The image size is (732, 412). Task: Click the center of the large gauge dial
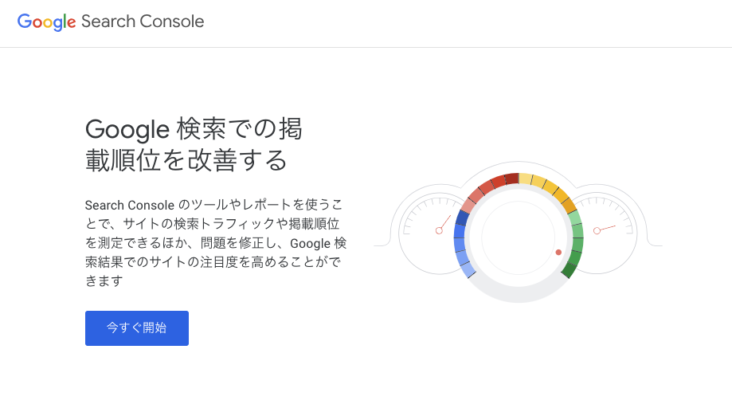(518, 238)
